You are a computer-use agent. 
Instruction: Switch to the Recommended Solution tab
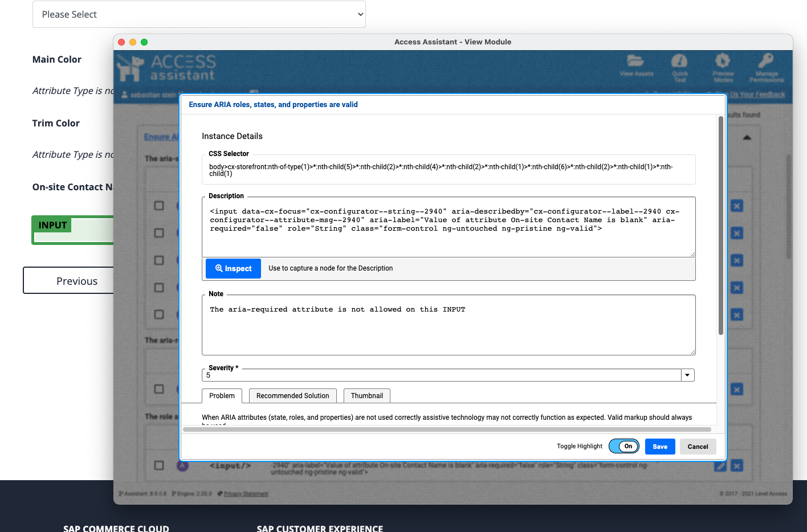pos(292,395)
